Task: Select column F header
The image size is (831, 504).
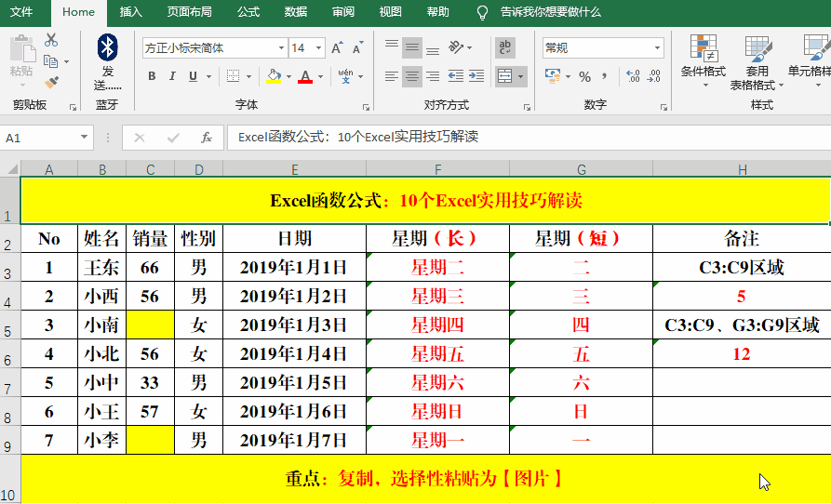Action: [x=437, y=169]
